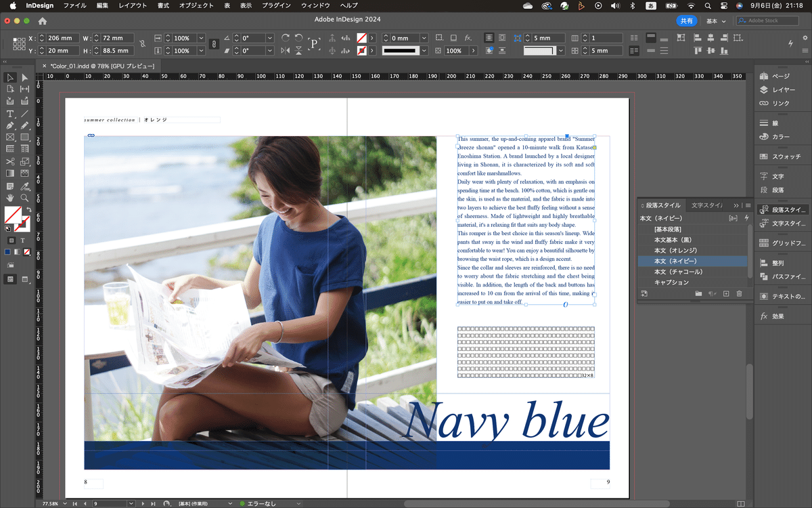Select the Type tool

[10, 114]
